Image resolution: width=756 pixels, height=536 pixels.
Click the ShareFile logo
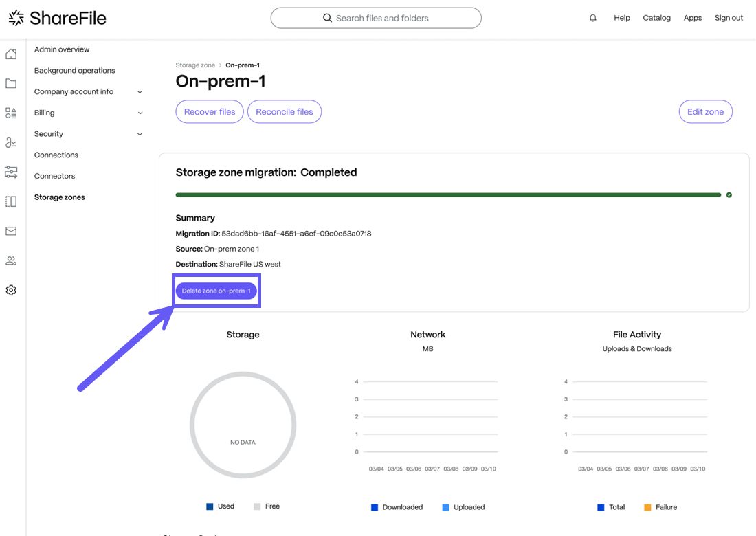pyautogui.click(x=57, y=18)
